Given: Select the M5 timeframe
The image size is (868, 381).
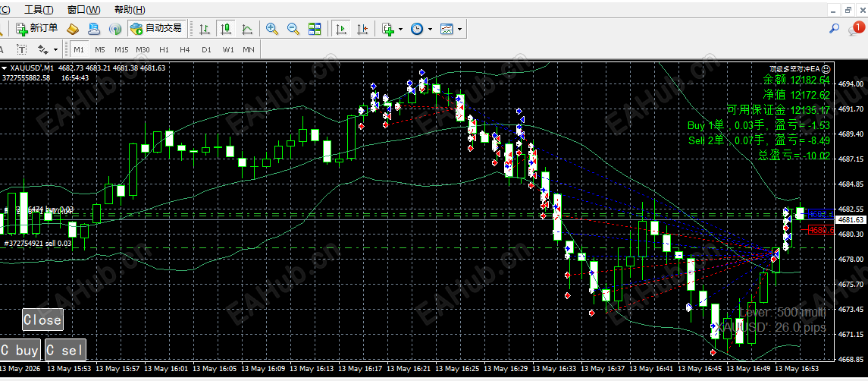Looking at the screenshot, I should [99, 49].
